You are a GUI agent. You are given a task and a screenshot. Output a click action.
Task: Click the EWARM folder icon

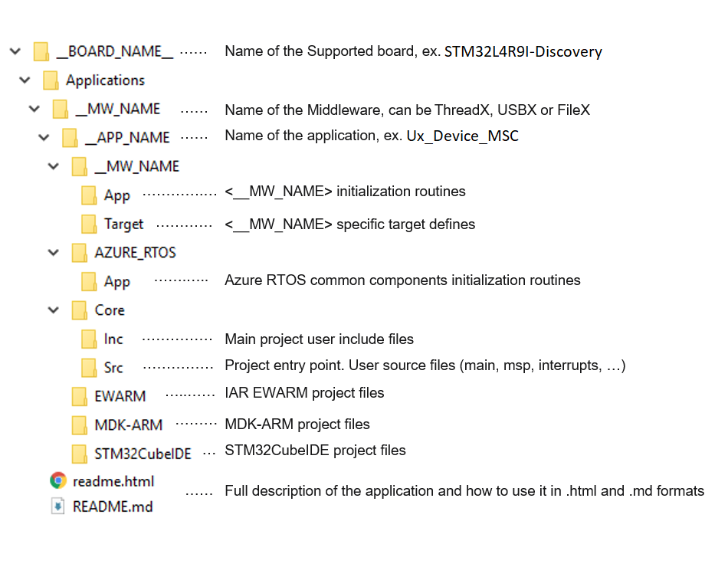(x=80, y=397)
